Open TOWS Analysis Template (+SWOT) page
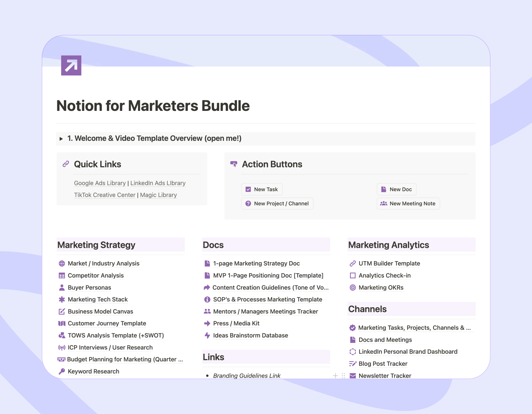 click(x=116, y=335)
